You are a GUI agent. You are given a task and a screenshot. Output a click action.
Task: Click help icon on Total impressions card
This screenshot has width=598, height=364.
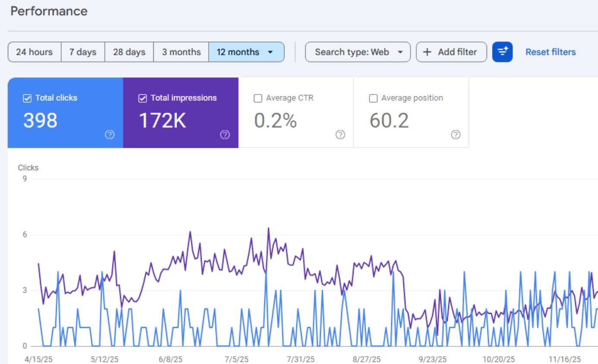tap(225, 135)
